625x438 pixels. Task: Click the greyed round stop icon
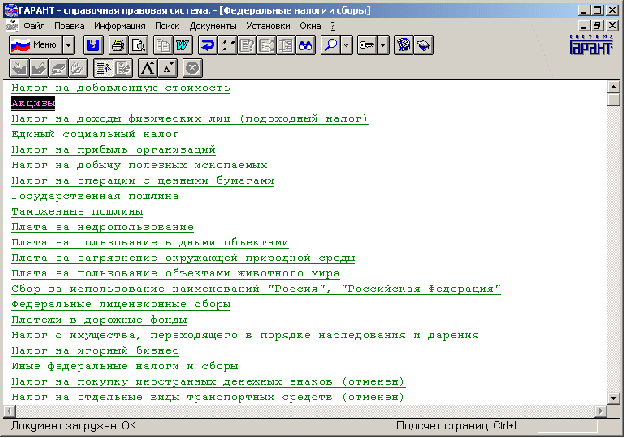pyautogui.click(x=193, y=68)
